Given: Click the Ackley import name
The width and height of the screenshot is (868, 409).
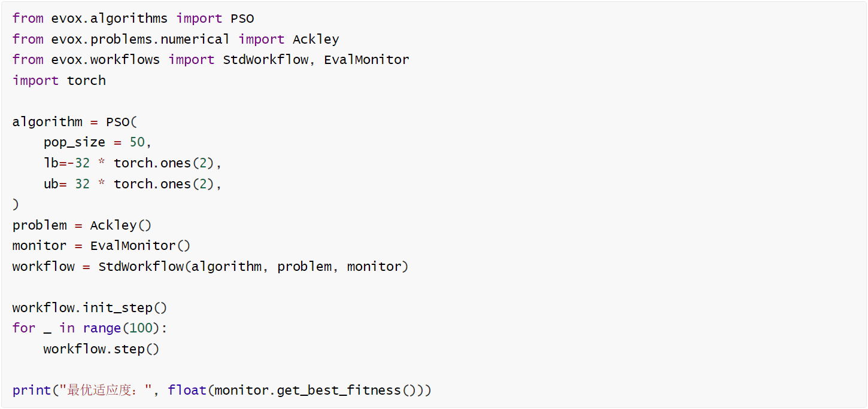Looking at the screenshot, I should tap(315, 39).
